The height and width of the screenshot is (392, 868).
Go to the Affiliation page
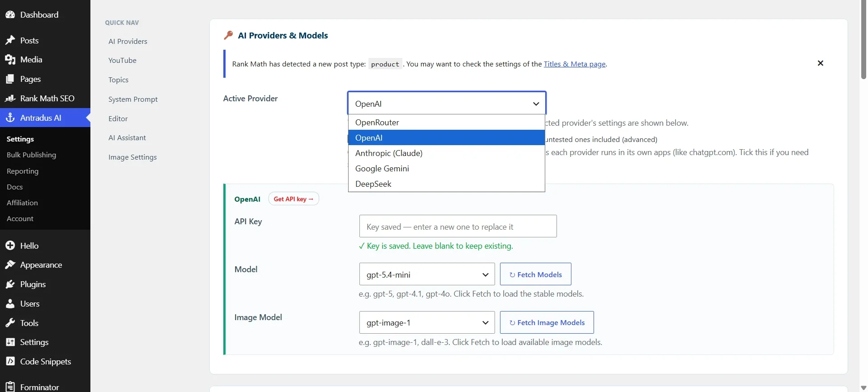pos(22,203)
